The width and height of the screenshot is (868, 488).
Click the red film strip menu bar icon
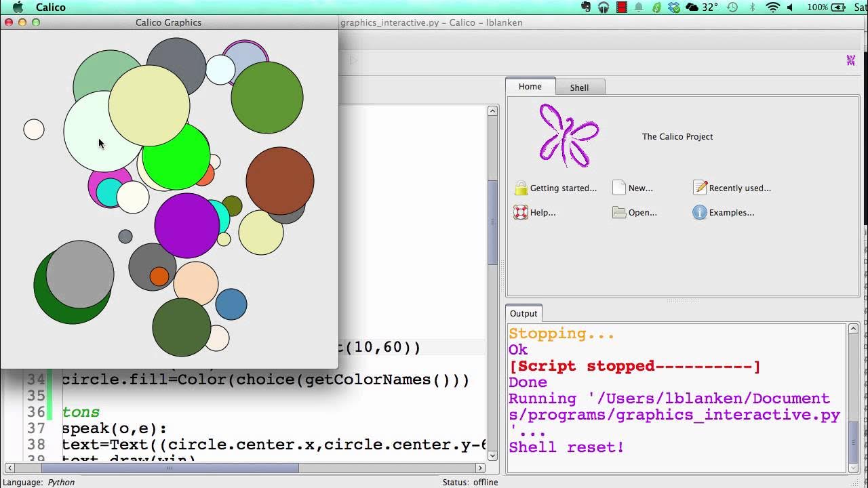[621, 7]
